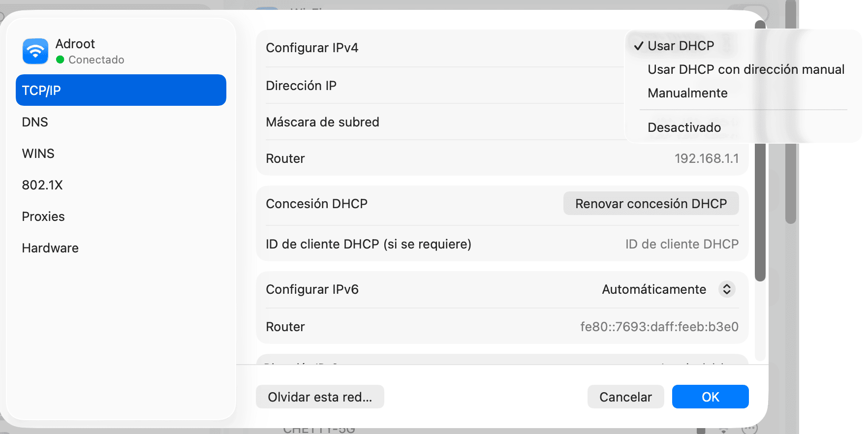Open the 802.1X settings pane
Image resolution: width=868 pixels, height=434 pixels.
pyautogui.click(x=42, y=185)
